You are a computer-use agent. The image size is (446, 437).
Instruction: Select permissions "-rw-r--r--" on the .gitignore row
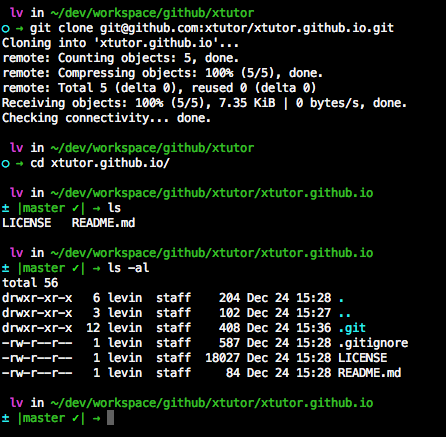[37, 343]
